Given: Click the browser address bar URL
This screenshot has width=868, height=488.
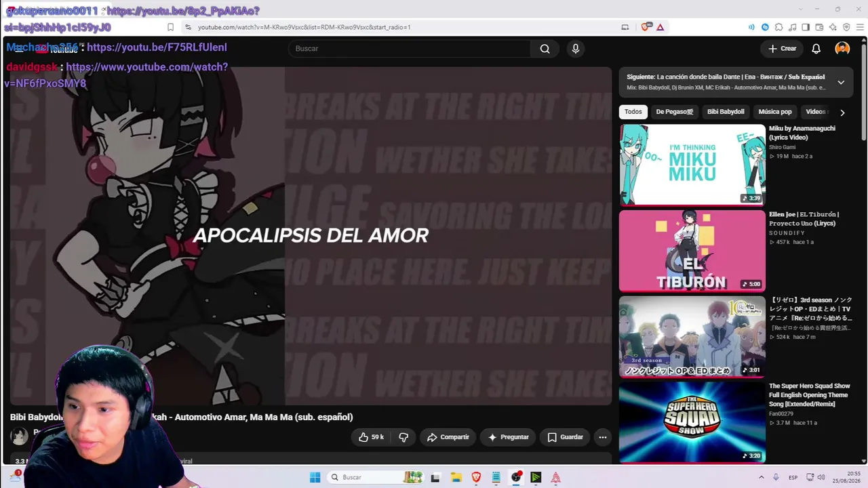Looking at the screenshot, I should pos(304,27).
